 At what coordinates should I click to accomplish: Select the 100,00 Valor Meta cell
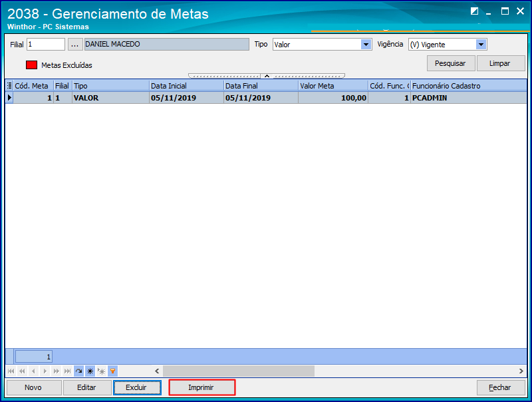click(333, 98)
